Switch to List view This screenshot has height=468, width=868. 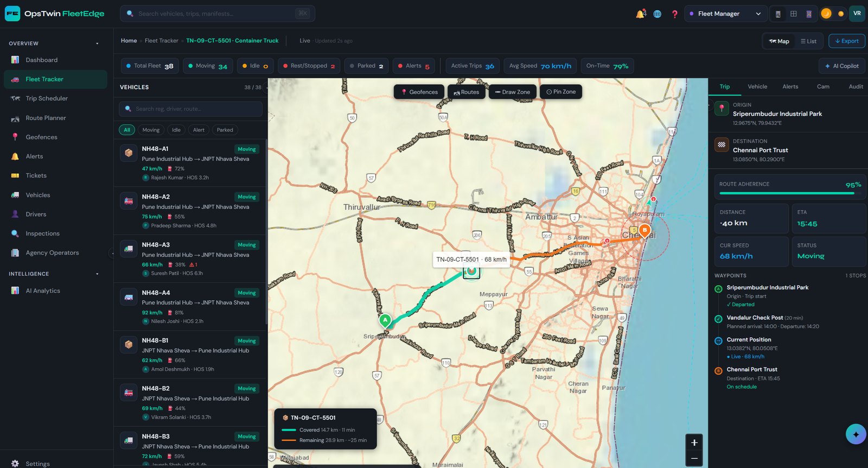pos(808,41)
